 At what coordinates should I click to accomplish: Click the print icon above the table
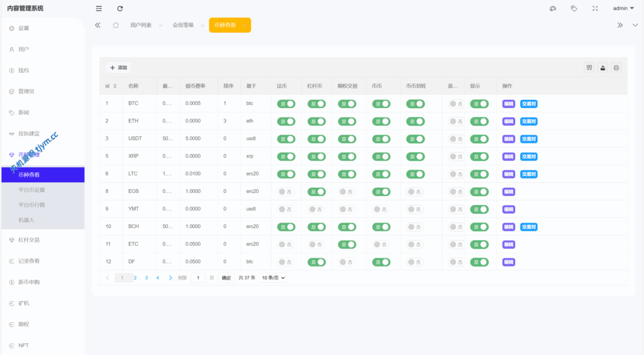[x=616, y=68]
